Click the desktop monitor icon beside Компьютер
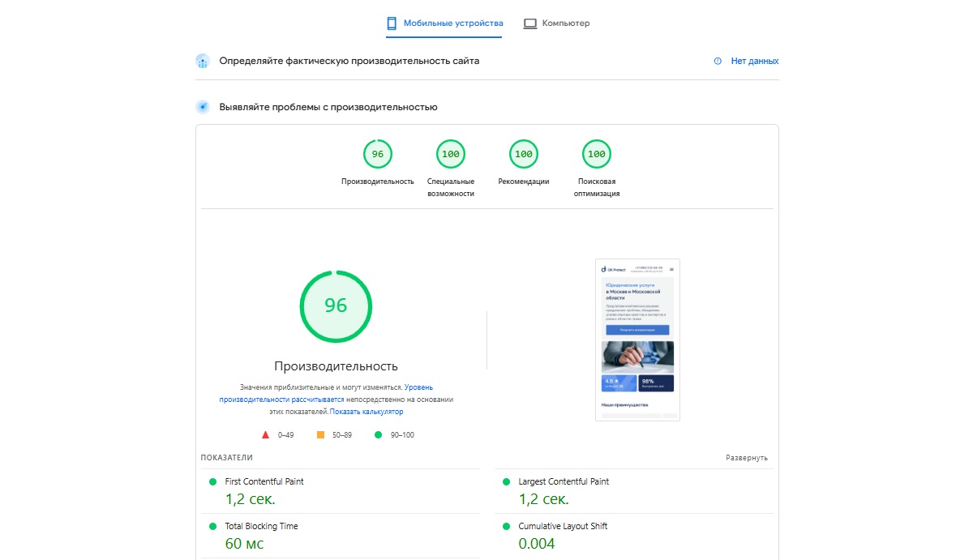This screenshot has width=973, height=560. (530, 24)
